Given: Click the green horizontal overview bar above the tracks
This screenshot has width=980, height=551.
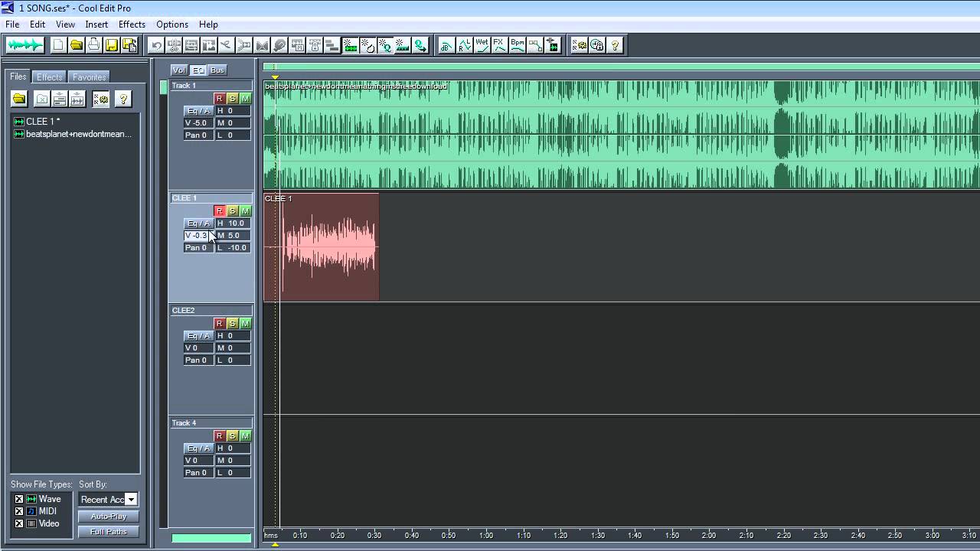Looking at the screenshot, I should coord(622,67).
